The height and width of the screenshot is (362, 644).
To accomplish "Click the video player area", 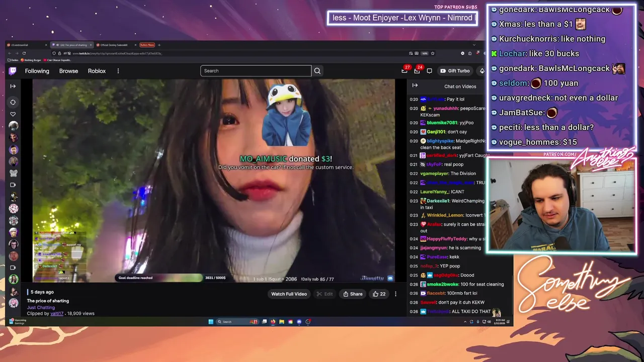I will tap(214, 180).
